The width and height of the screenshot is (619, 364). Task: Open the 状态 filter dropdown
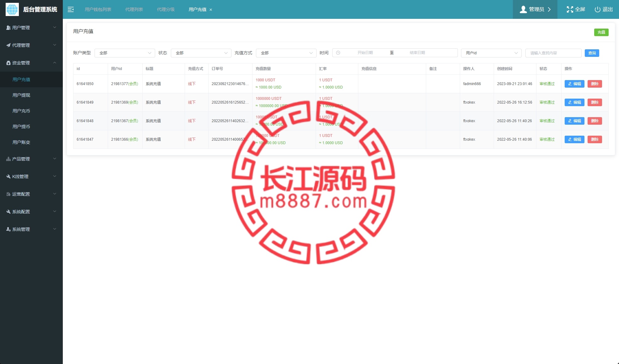(201, 53)
